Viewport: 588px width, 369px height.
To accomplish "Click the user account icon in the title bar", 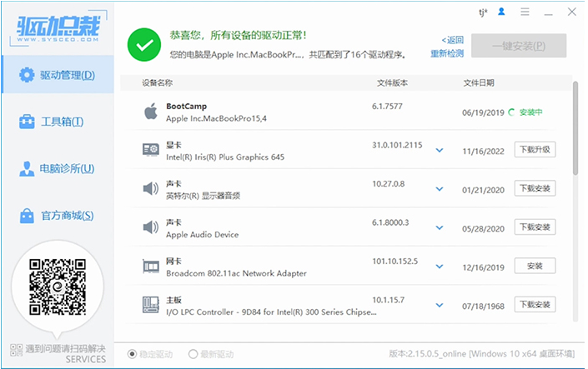I will 501,12.
